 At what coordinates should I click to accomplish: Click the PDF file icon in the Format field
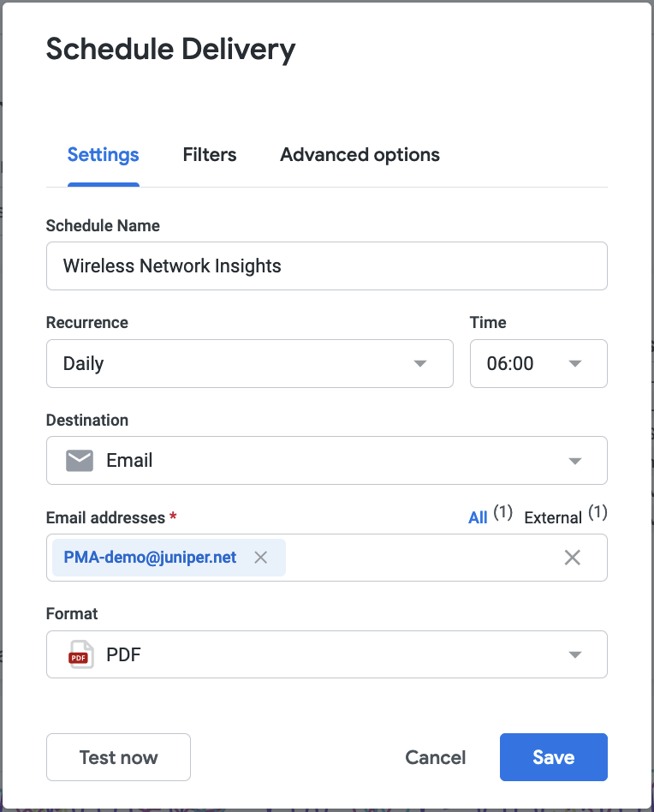coord(80,655)
